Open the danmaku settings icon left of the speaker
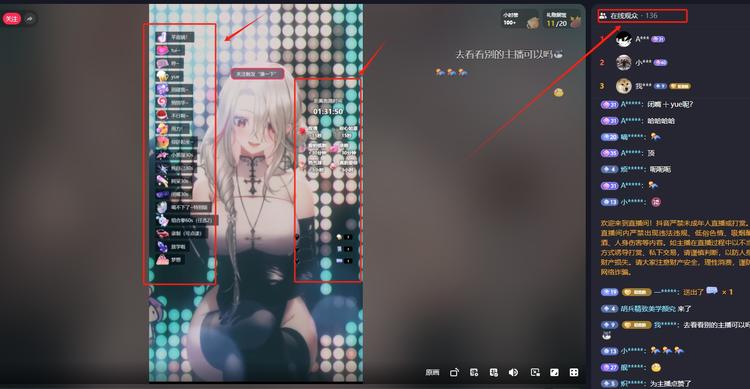 [494, 372]
